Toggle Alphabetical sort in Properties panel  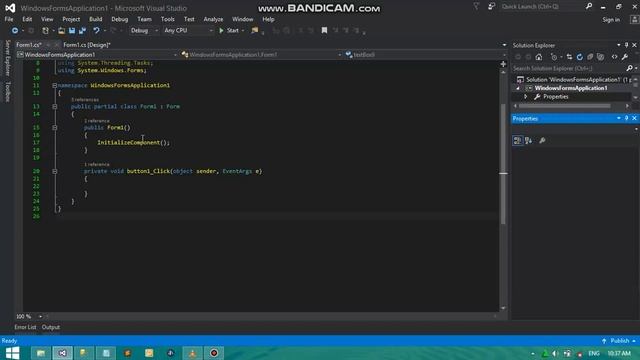529,141
